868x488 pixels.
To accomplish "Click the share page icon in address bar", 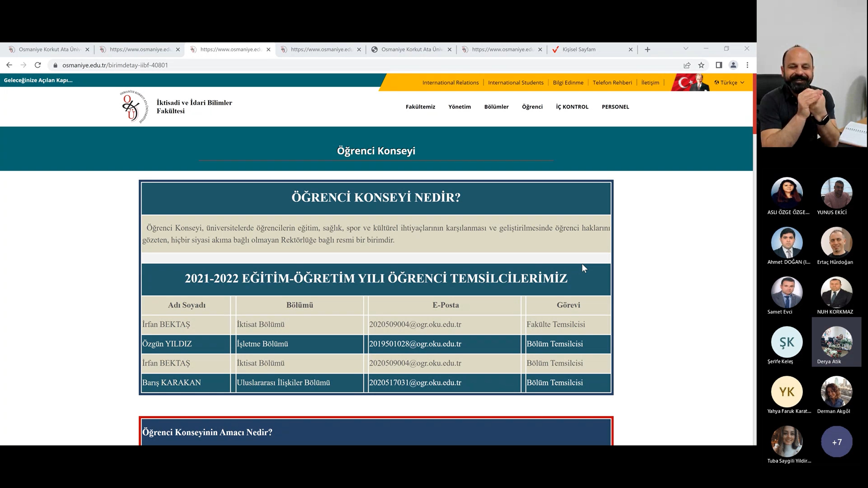I will pos(687,65).
